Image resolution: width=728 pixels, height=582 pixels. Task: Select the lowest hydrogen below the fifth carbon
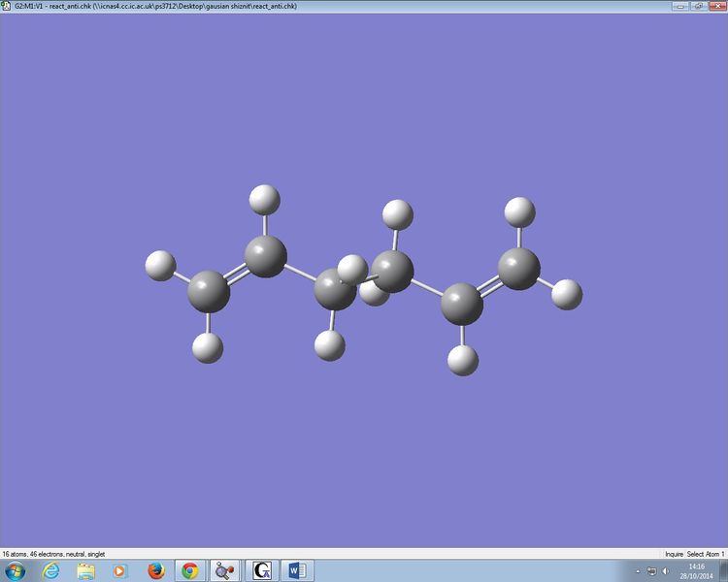pos(463,360)
